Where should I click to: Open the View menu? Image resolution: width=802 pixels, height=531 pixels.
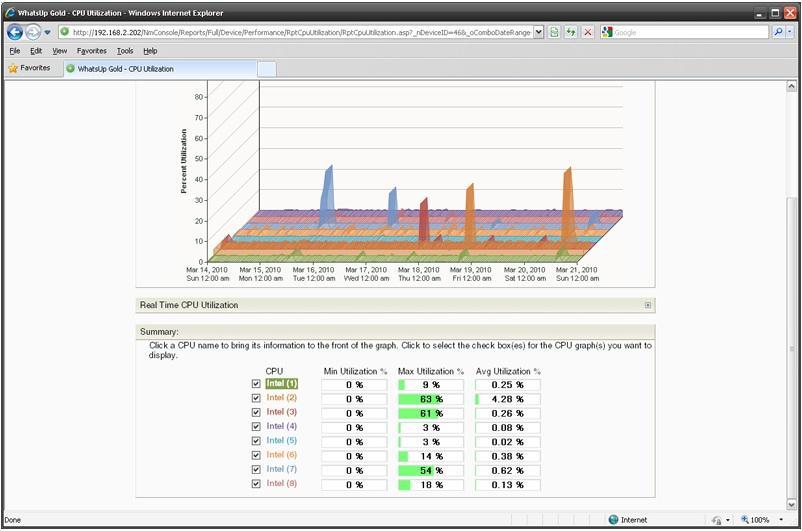tap(59, 51)
